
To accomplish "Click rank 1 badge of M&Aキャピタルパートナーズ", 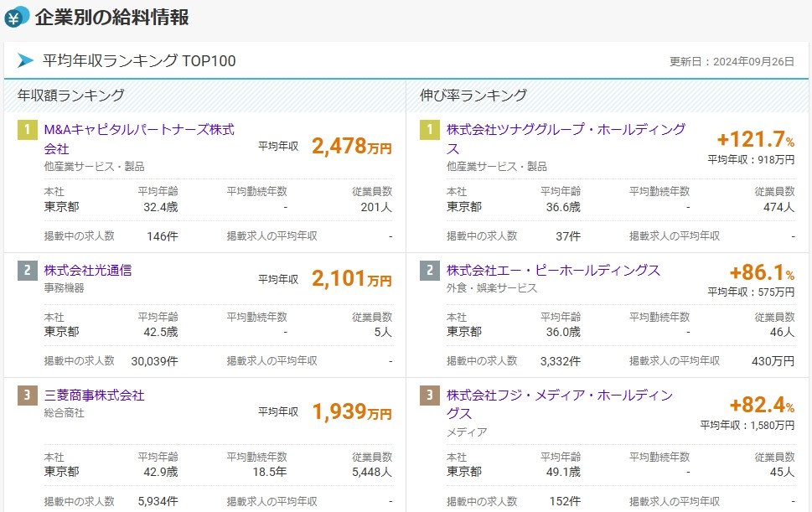I will (28, 130).
